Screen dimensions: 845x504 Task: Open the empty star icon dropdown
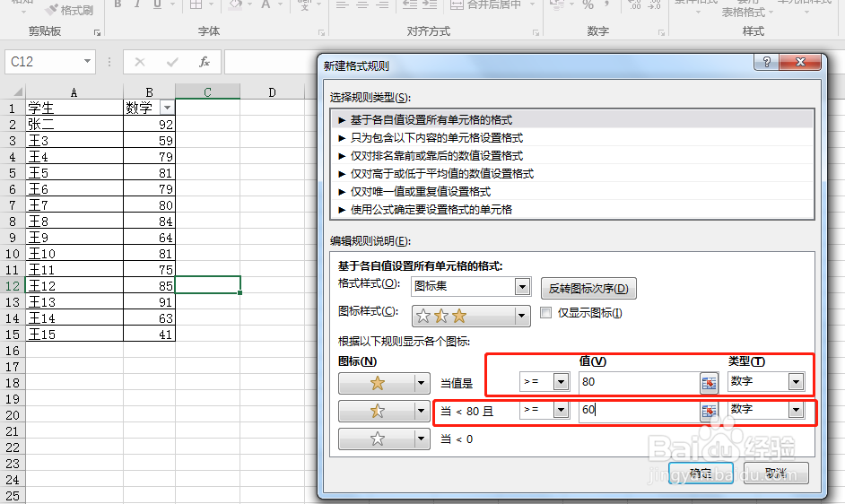(421, 439)
